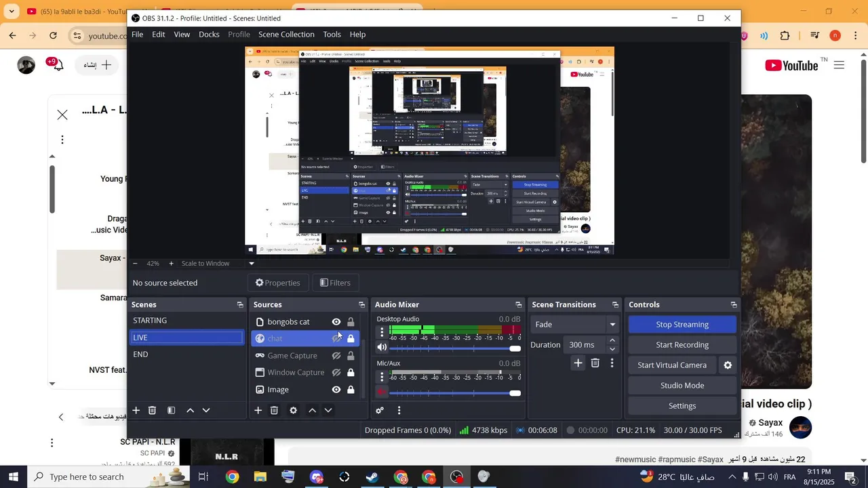Unlock the Image source

click(351, 390)
